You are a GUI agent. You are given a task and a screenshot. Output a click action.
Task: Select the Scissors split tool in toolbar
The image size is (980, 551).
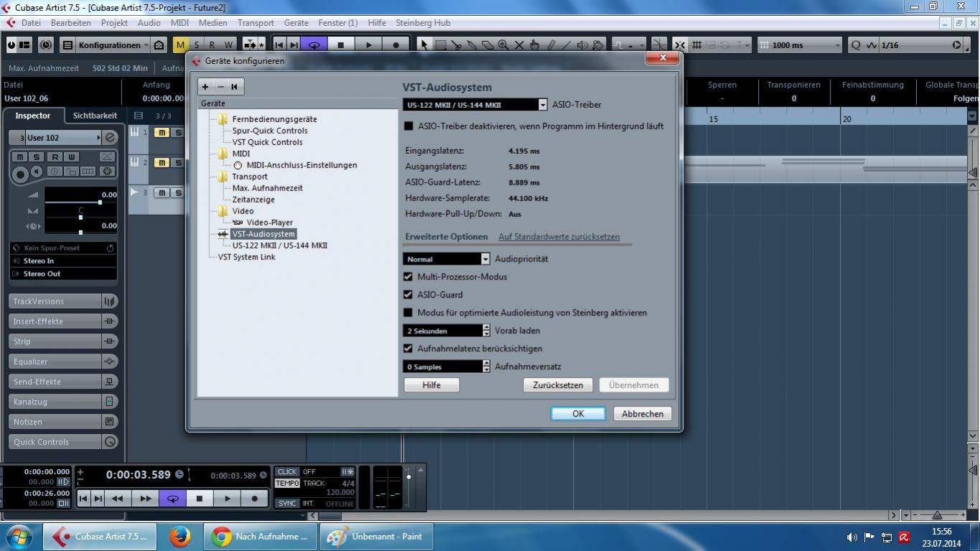click(456, 45)
